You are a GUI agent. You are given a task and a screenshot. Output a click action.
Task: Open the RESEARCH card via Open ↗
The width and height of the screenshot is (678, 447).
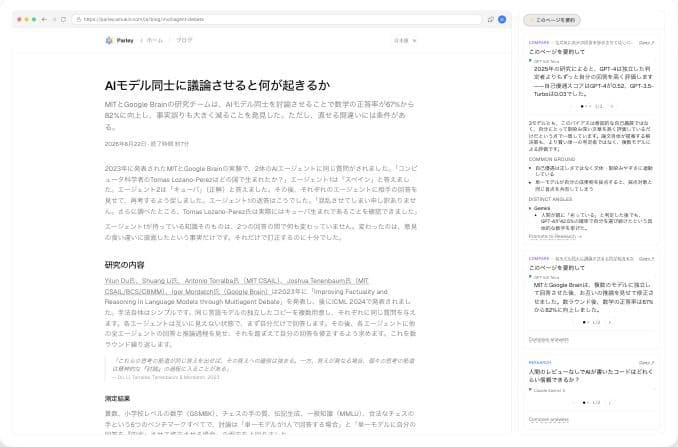click(x=647, y=363)
